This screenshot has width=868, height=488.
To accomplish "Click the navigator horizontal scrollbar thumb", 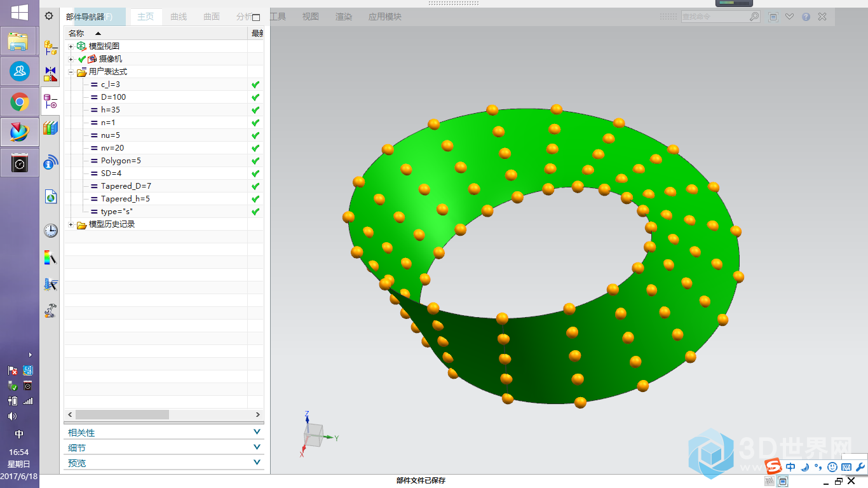I will tap(122, 414).
